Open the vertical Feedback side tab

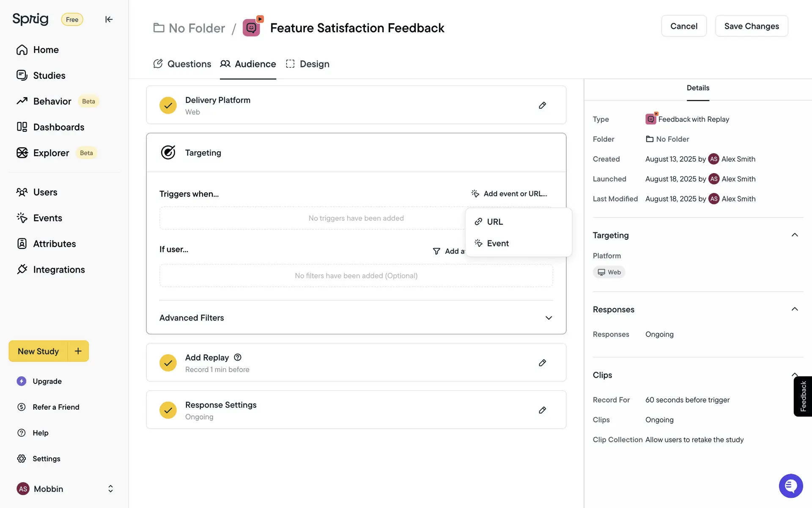(x=803, y=396)
